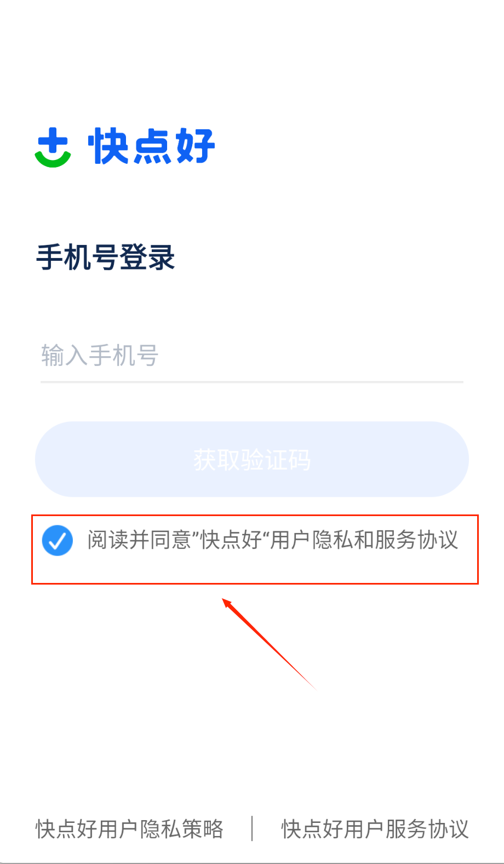Open the 快点好用户服务协议 link
Screen dimensions: 504x864
(375, 829)
